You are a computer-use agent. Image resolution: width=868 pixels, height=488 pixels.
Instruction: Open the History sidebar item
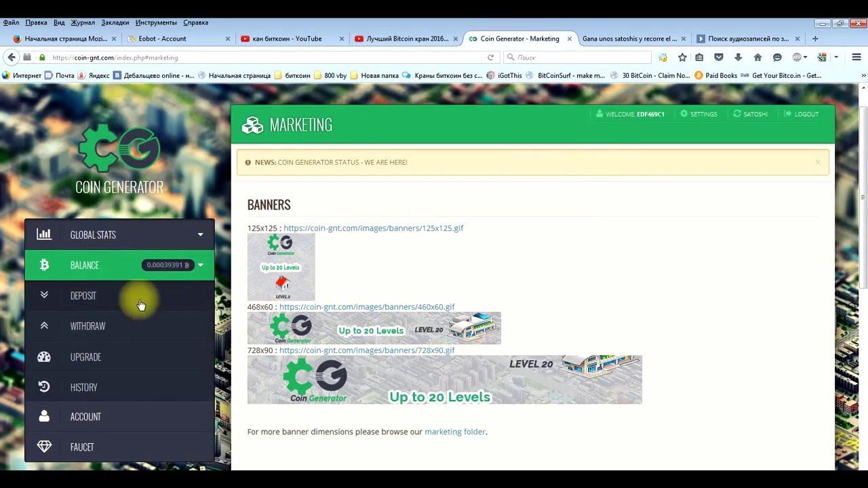pos(119,387)
